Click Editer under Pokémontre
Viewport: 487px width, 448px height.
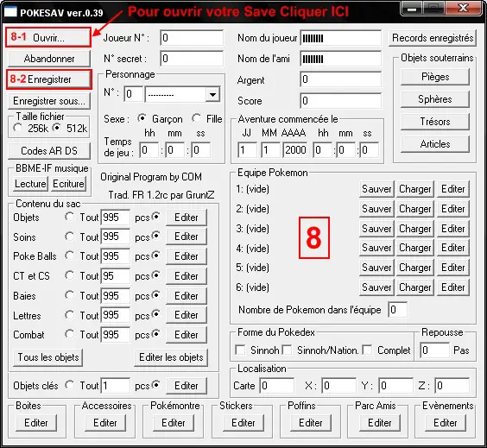[174, 423]
